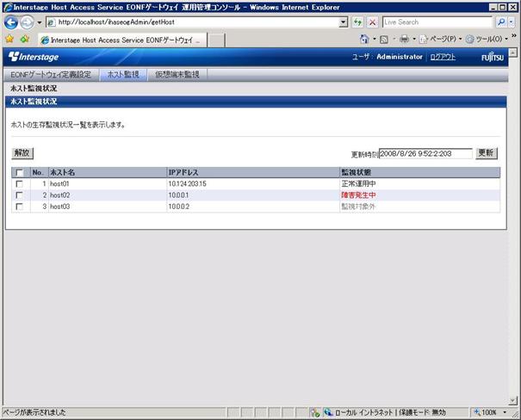The image size is (521, 420).
Task: Click the page scrollbar up arrow
Action: tap(512, 52)
